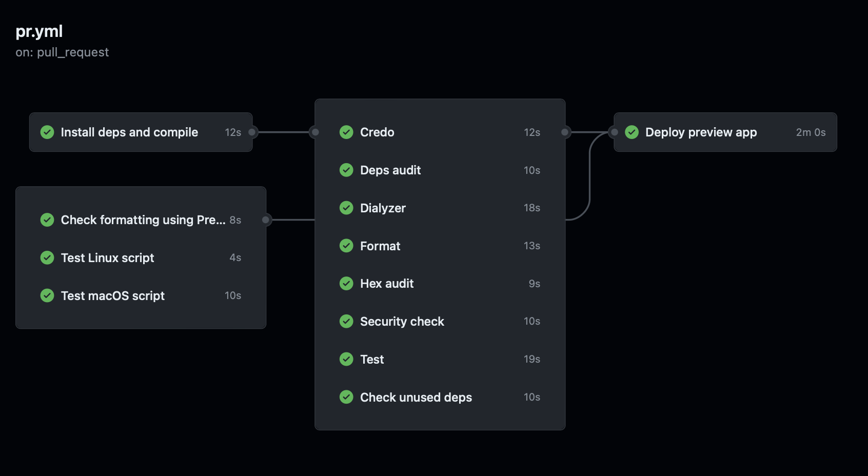Image resolution: width=868 pixels, height=476 pixels.
Task: Open the Format job details
Action: [x=380, y=246]
